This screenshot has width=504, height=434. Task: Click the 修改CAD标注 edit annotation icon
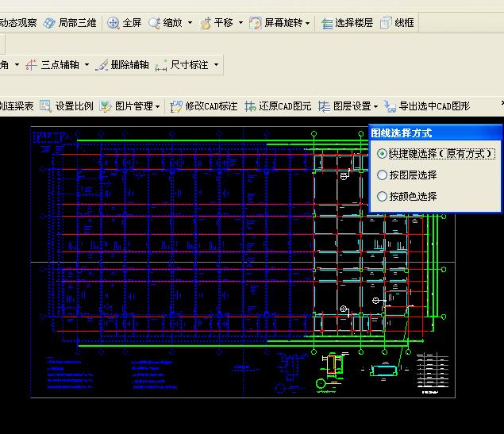(176, 106)
